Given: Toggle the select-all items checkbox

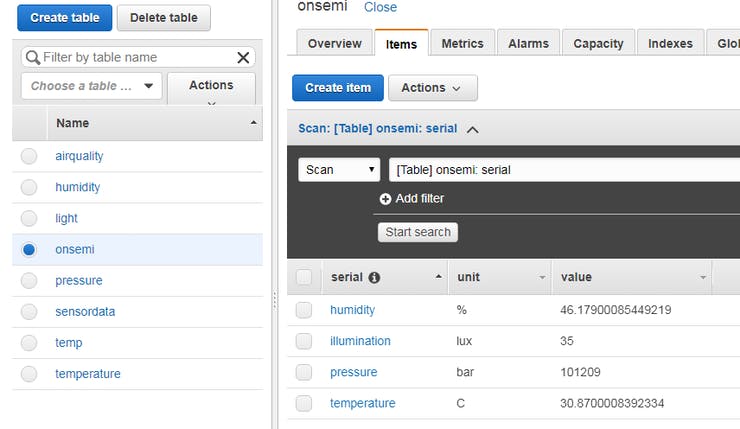Looking at the screenshot, I should pyautogui.click(x=304, y=277).
